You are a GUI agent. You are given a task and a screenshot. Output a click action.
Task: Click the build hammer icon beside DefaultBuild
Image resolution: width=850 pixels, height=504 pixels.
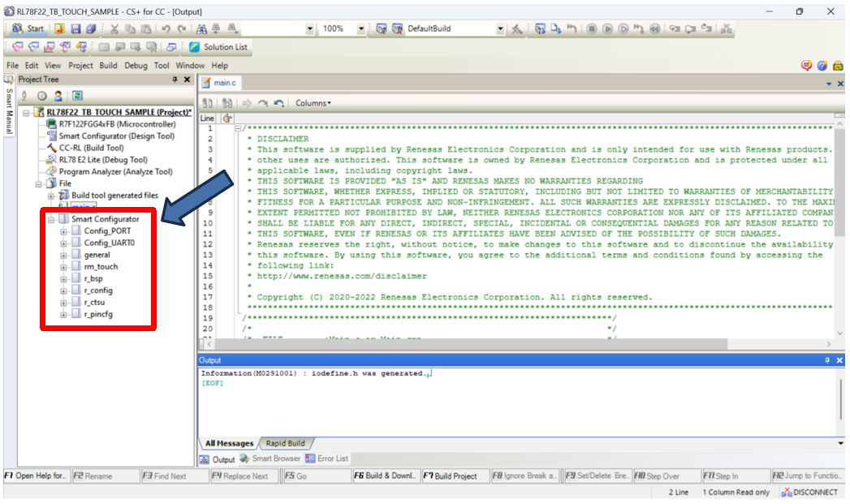click(516, 28)
